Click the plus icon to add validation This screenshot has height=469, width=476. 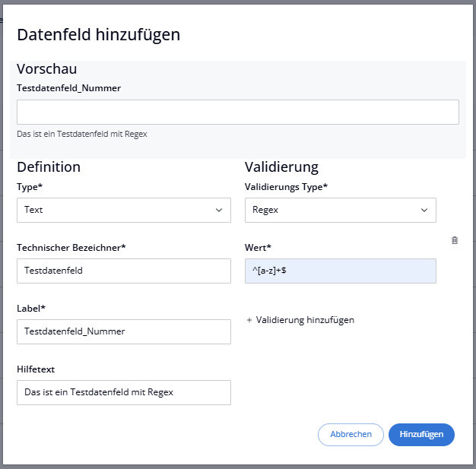pyautogui.click(x=249, y=320)
